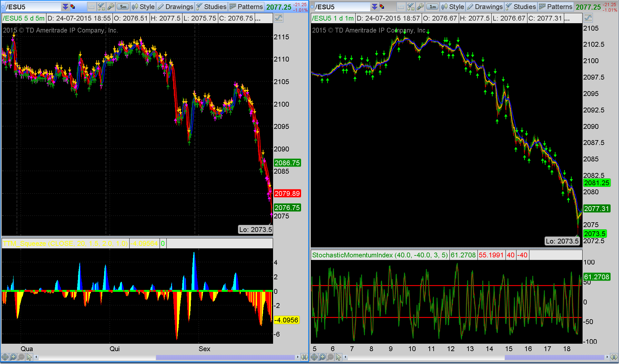Toggle right chart study line display icon
The width and height of the screenshot is (619, 364).
(x=588, y=18)
